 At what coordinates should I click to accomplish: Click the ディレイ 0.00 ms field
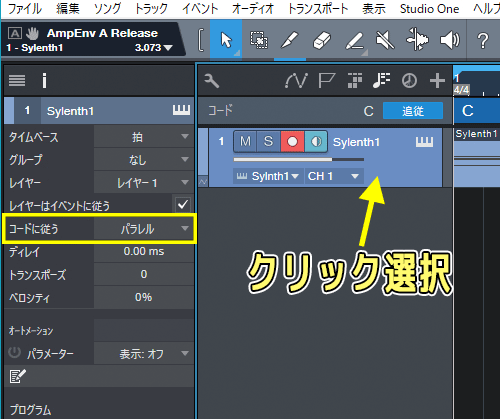pyautogui.click(x=144, y=251)
